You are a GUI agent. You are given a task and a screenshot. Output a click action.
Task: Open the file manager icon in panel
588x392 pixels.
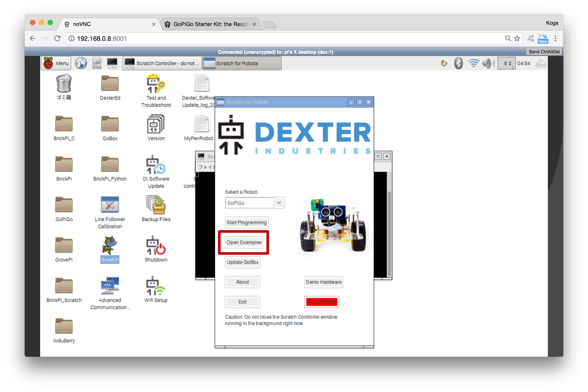pos(97,63)
